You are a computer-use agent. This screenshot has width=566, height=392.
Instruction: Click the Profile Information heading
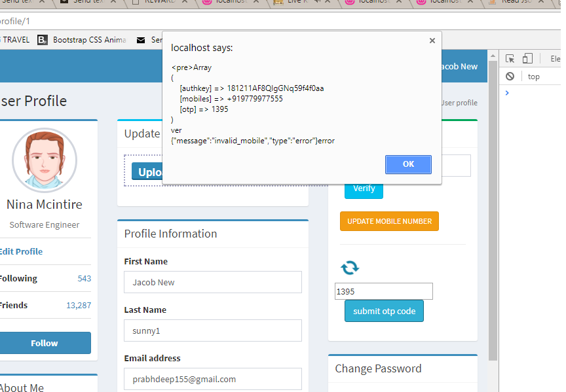click(170, 234)
